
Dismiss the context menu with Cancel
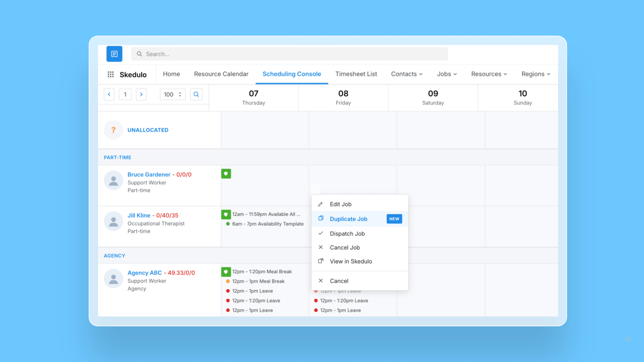click(360, 281)
